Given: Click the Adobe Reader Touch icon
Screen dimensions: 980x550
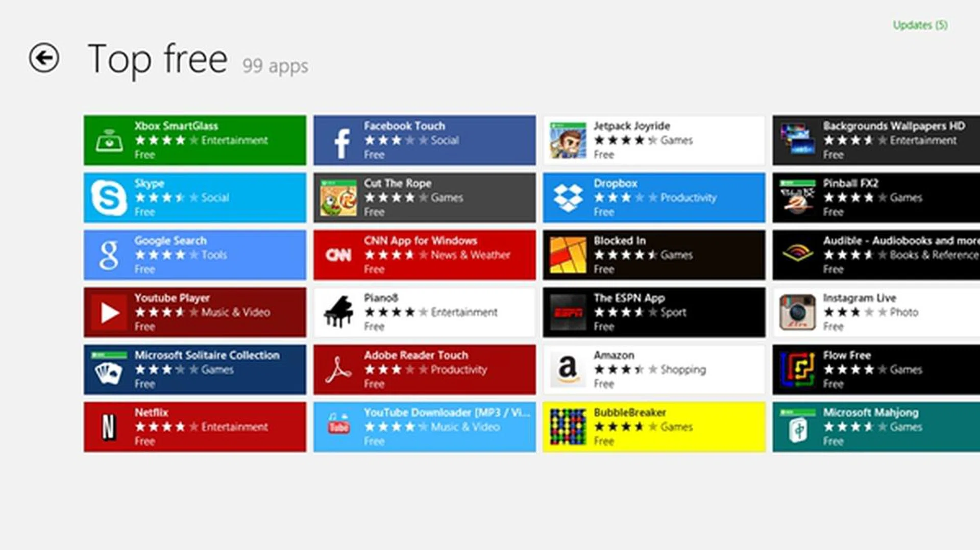Looking at the screenshot, I should pos(338,370).
